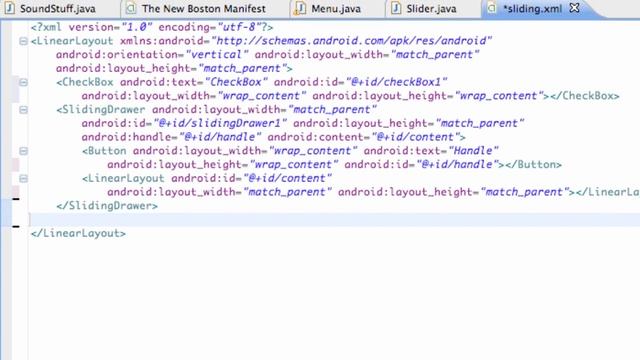Collapse the root LinearLayout element fold

pos(23,41)
